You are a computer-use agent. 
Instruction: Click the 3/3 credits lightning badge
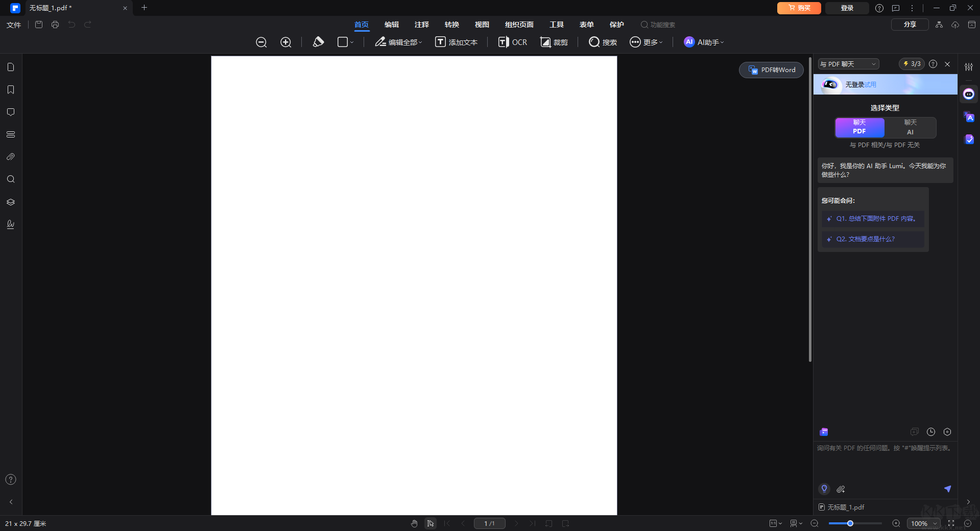pyautogui.click(x=912, y=64)
